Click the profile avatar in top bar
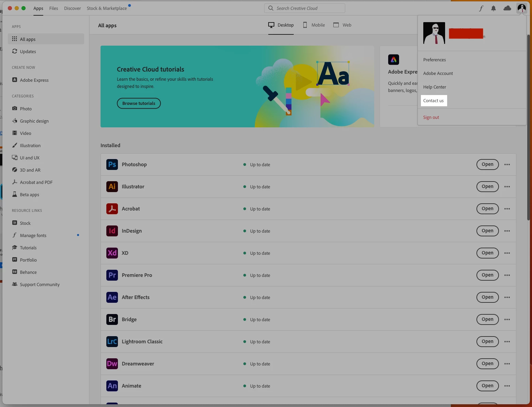The image size is (532, 407). 522,8
